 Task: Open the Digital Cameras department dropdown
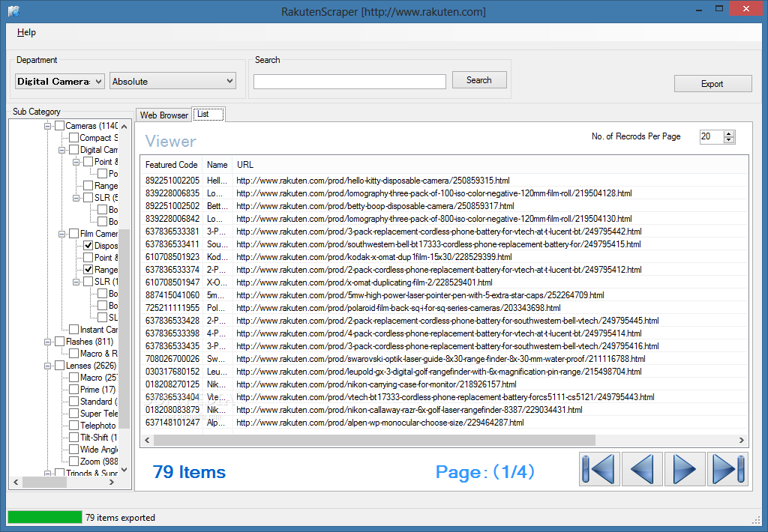[x=60, y=81]
